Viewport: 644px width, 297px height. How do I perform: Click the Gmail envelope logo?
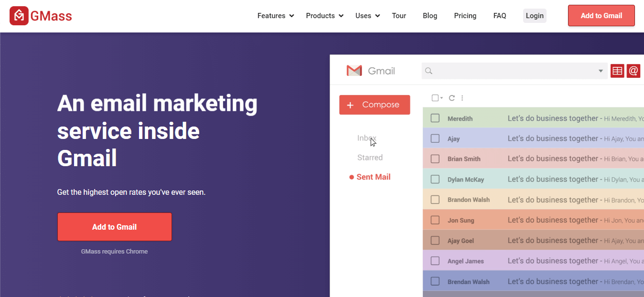(354, 70)
